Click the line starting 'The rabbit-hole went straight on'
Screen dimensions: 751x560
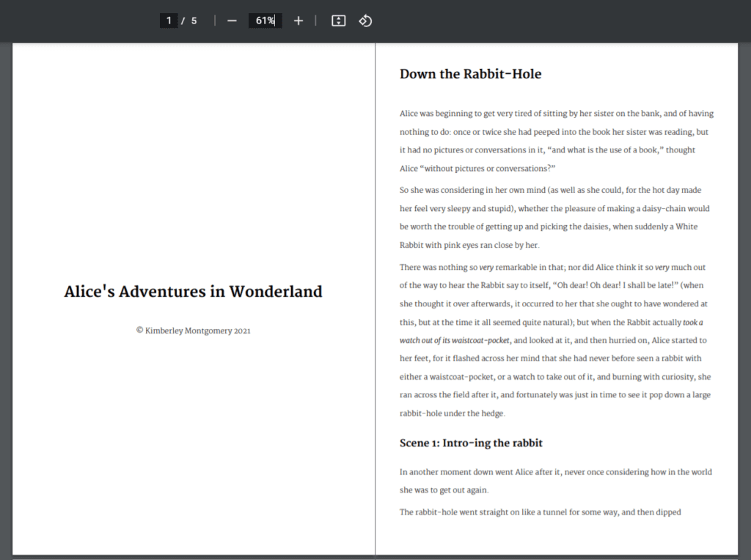pyautogui.click(x=541, y=512)
